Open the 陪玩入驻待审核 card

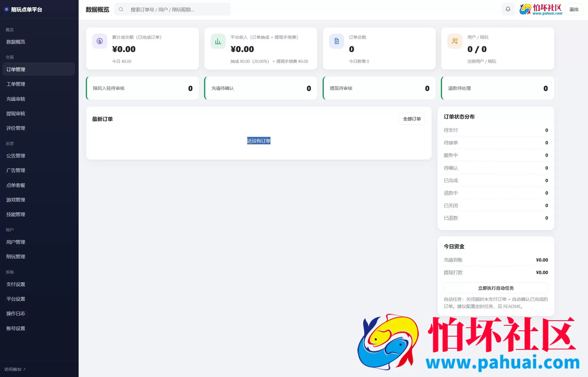[142, 88]
